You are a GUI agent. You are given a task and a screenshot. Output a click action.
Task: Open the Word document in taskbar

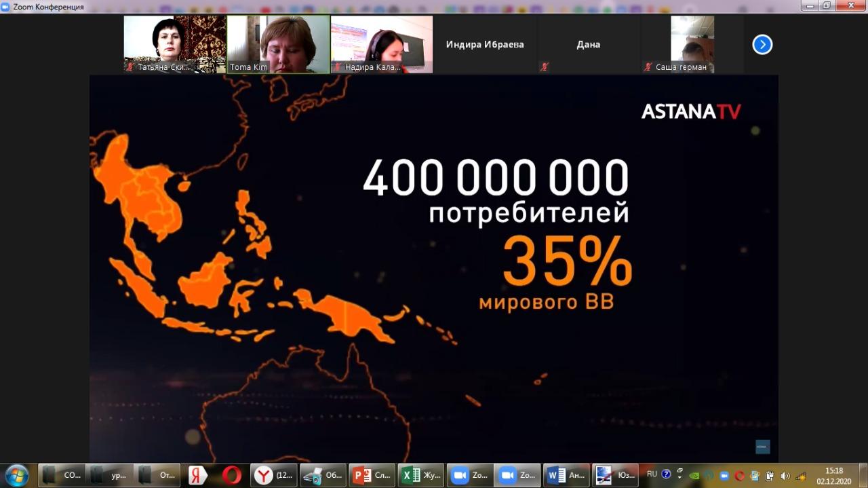[567, 475]
